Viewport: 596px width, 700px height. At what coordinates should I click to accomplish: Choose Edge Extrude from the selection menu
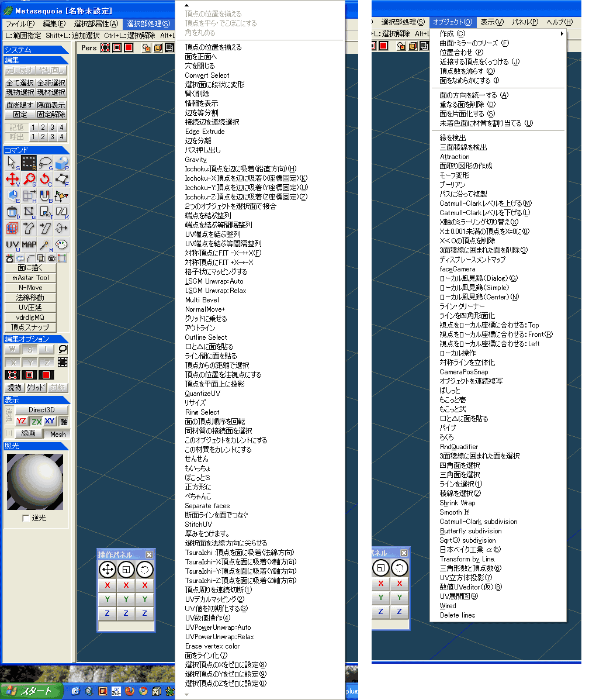[205, 132]
